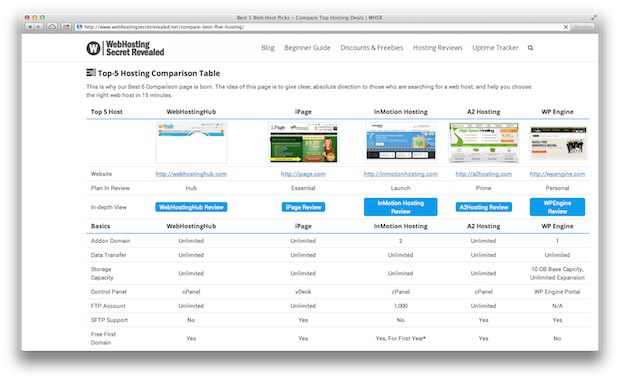
Task: Click the share icon in browser toolbar
Action: click(66, 27)
